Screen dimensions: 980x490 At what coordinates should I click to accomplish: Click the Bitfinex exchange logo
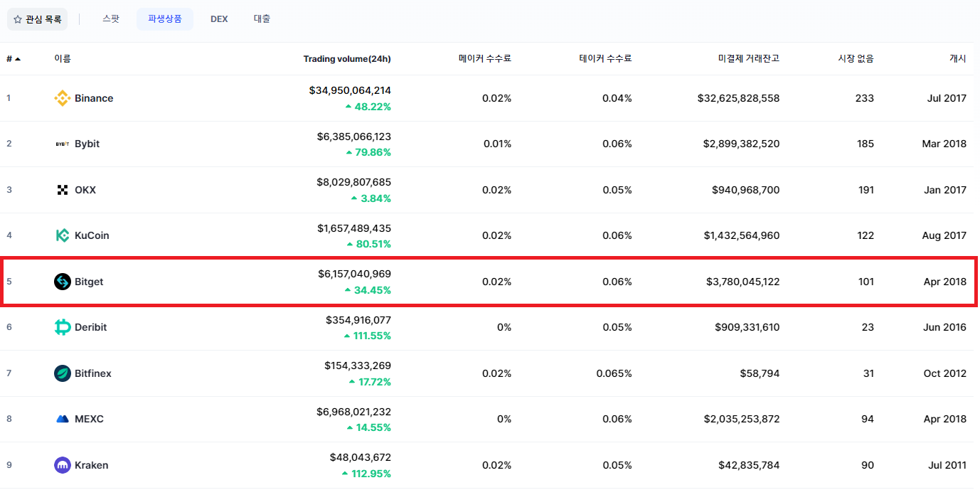63,373
